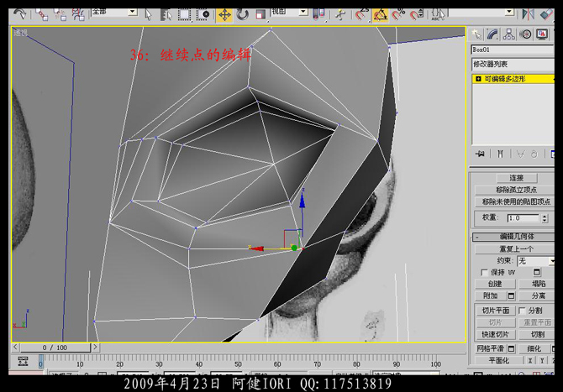Click the Select Object arrow tool
563x392 pixels.
coord(148,15)
